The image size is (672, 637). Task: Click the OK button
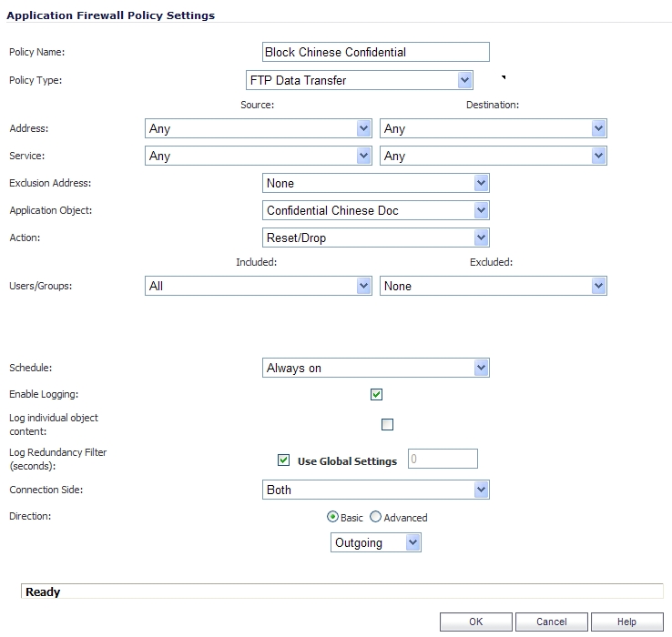475,622
